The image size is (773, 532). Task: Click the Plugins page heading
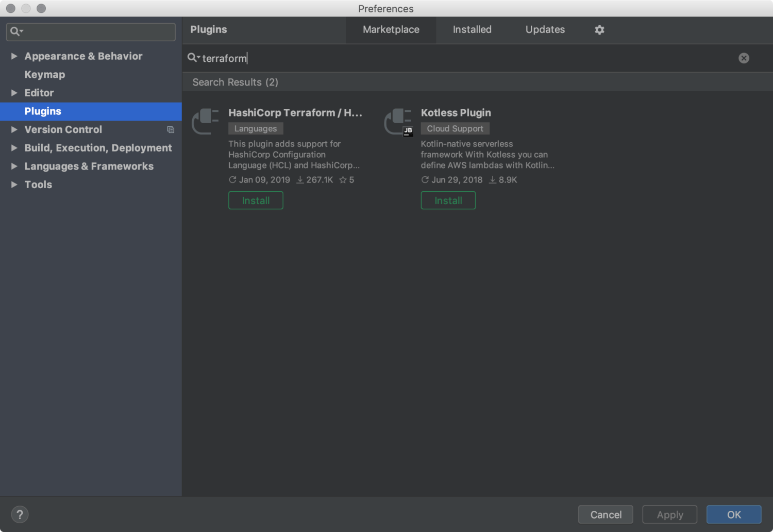pyautogui.click(x=209, y=30)
